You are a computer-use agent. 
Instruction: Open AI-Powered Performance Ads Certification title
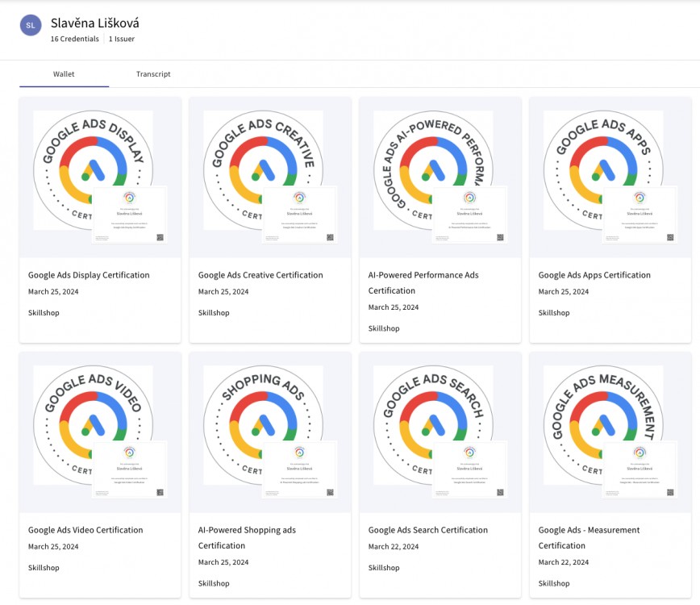click(423, 282)
